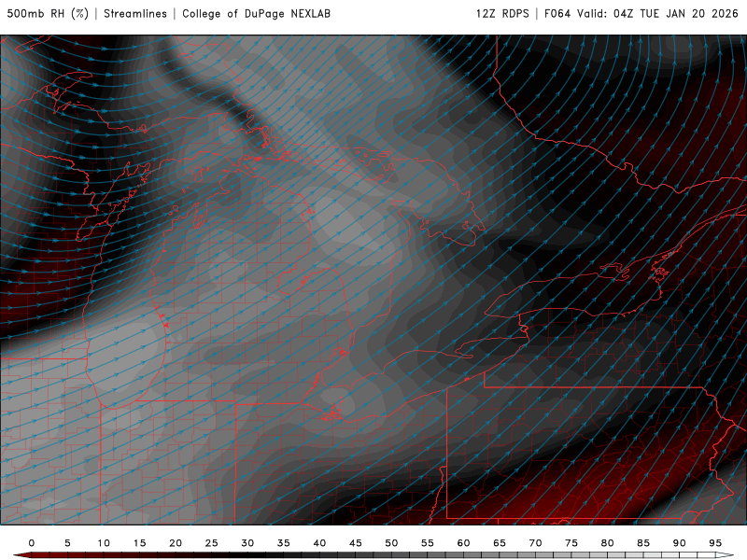This screenshot has width=747, height=560.
Task: Click the white arrow tip ending the colorbar
Action: point(726,555)
